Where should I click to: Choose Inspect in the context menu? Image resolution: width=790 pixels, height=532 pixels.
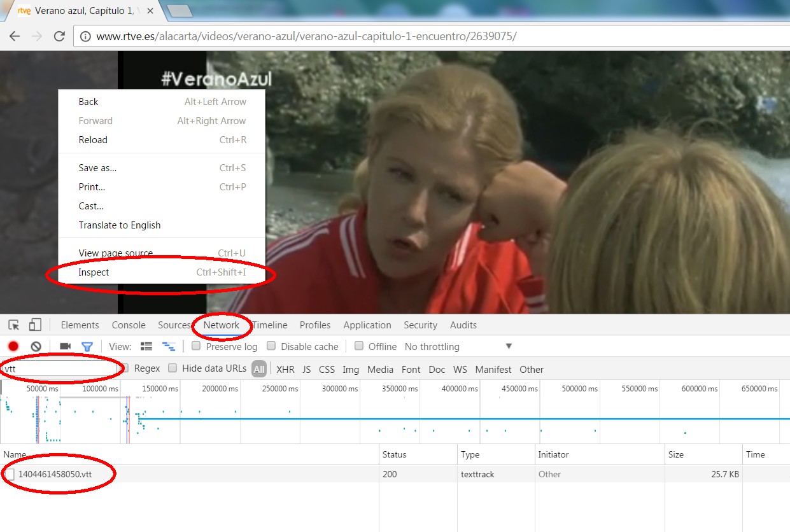[162, 272]
